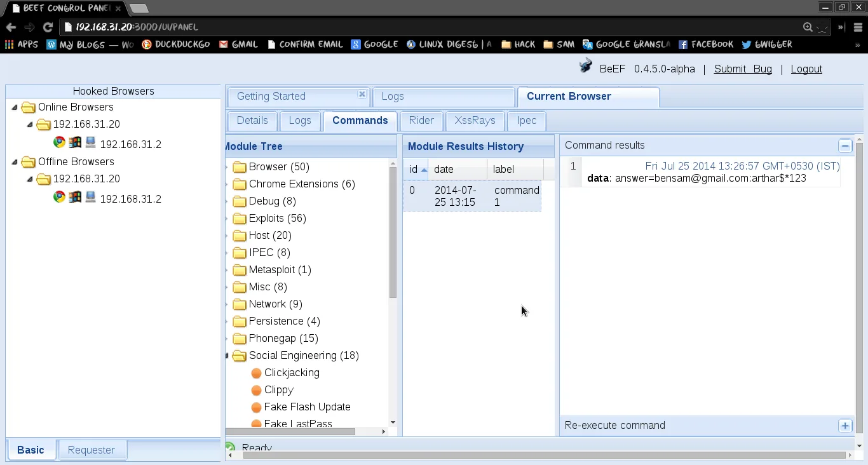
Task: Show more bookmarks with the bookmarks-bar chevron
Action: (x=858, y=44)
